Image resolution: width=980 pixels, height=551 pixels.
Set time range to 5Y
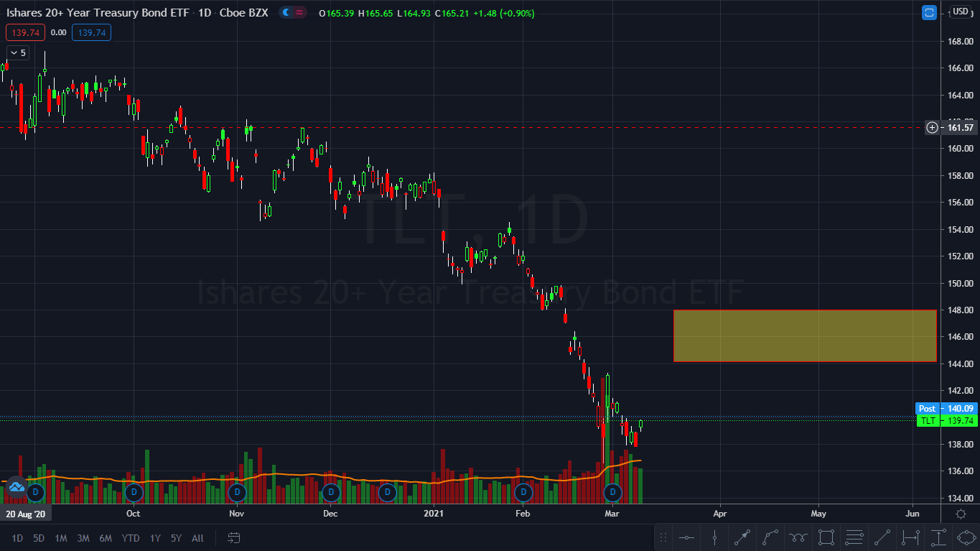176,538
